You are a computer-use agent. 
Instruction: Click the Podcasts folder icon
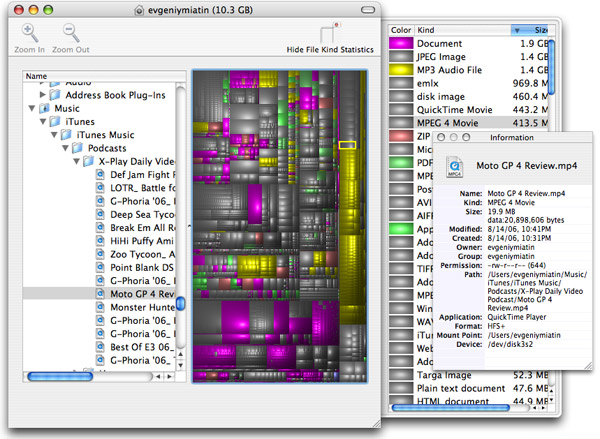click(x=78, y=147)
